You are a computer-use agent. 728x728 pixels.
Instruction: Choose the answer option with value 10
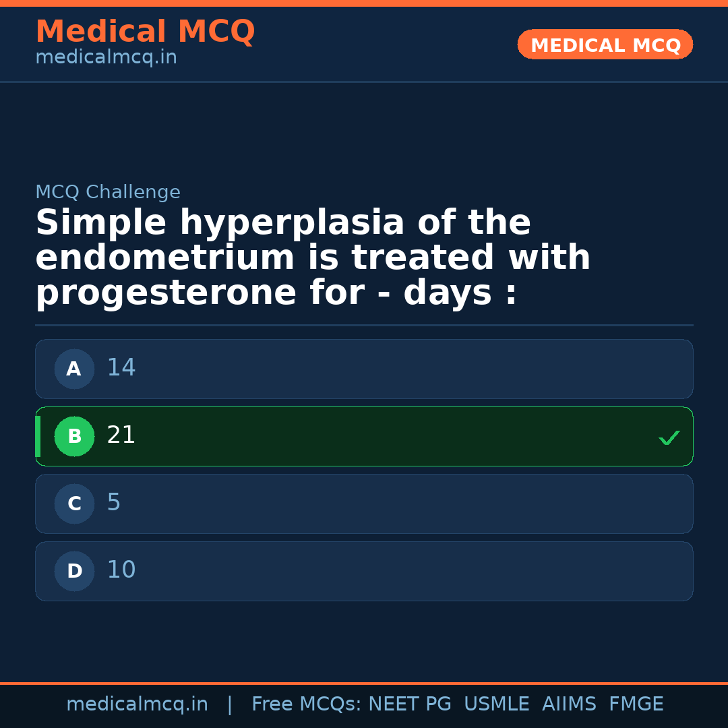[x=364, y=571]
